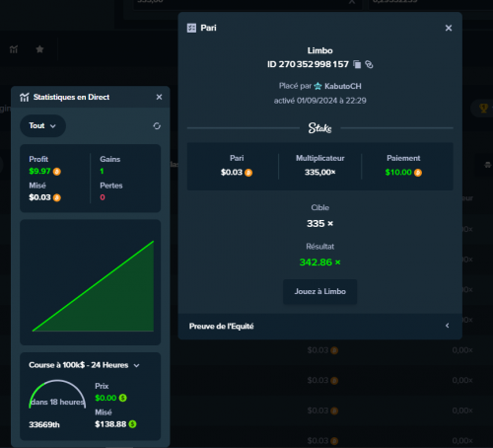Image resolution: width=493 pixels, height=448 pixels.
Task: Click the Pari dialog header icon
Action: pyautogui.click(x=191, y=28)
